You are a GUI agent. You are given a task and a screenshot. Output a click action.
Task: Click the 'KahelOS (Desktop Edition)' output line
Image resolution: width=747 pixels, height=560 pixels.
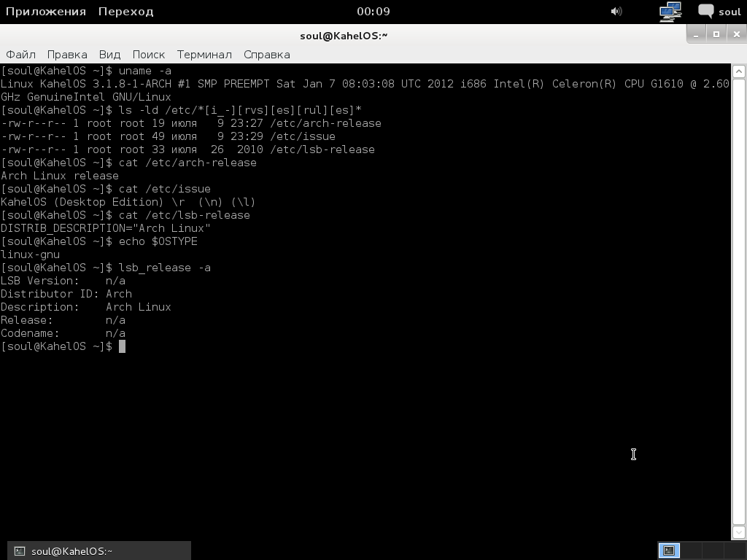(128, 202)
